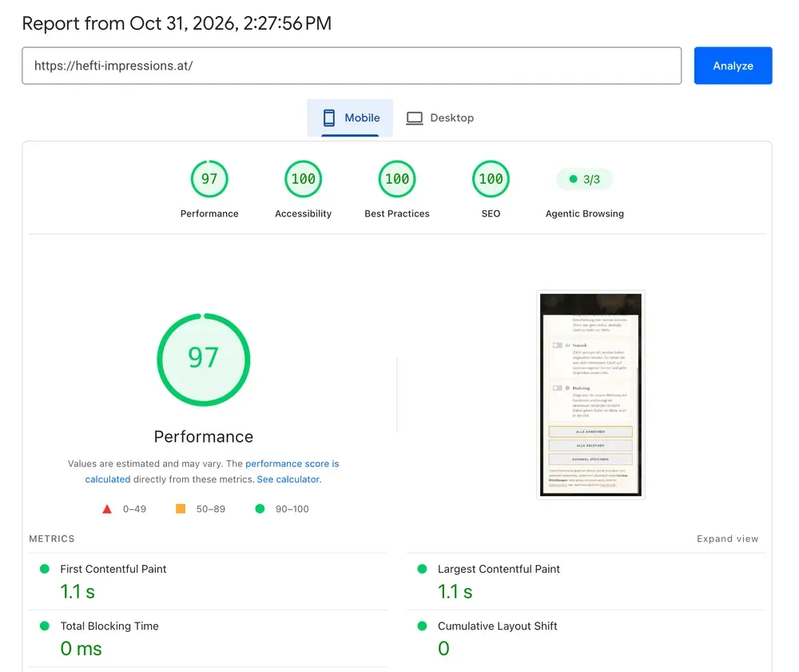Click the 0 ms Total Blocking Time value

[81, 649]
